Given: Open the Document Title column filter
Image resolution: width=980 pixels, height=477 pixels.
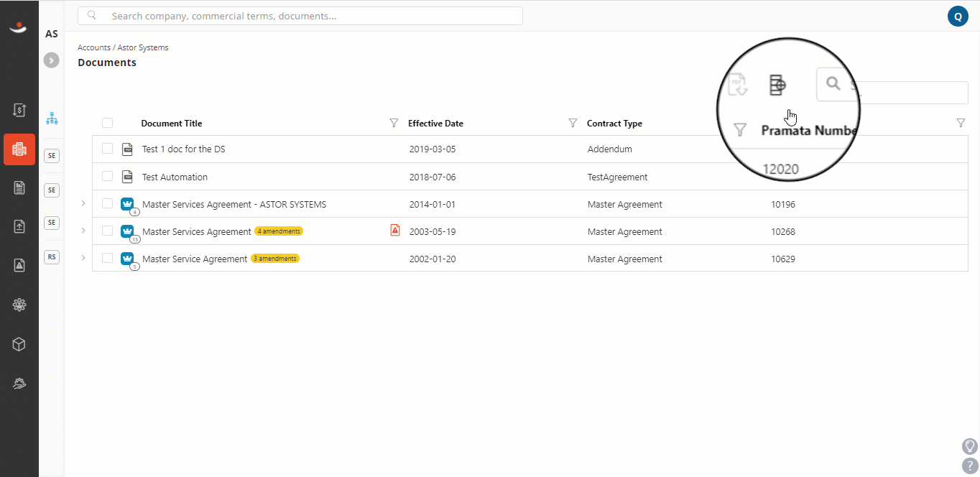Looking at the screenshot, I should coord(394,123).
